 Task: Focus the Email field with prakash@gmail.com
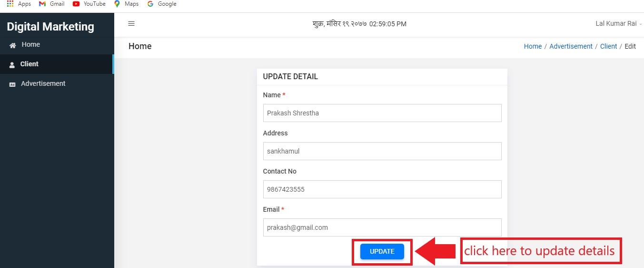pyautogui.click(x=382, y=227)
